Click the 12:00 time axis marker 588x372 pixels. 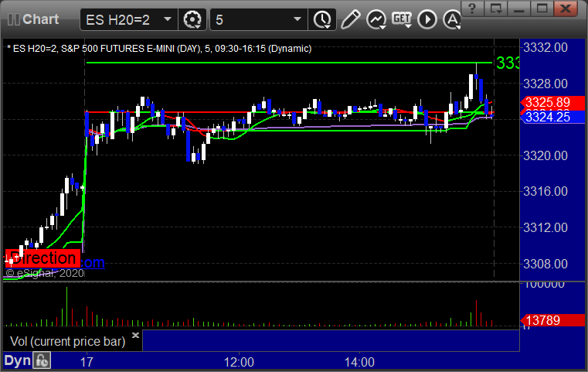click(x=240, y=361)
